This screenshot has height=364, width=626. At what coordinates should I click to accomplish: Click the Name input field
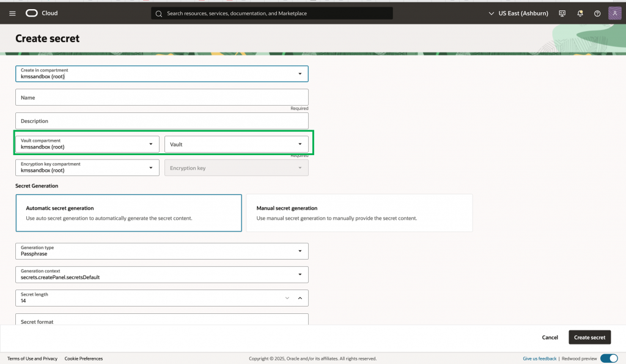(x=161, y=97)
